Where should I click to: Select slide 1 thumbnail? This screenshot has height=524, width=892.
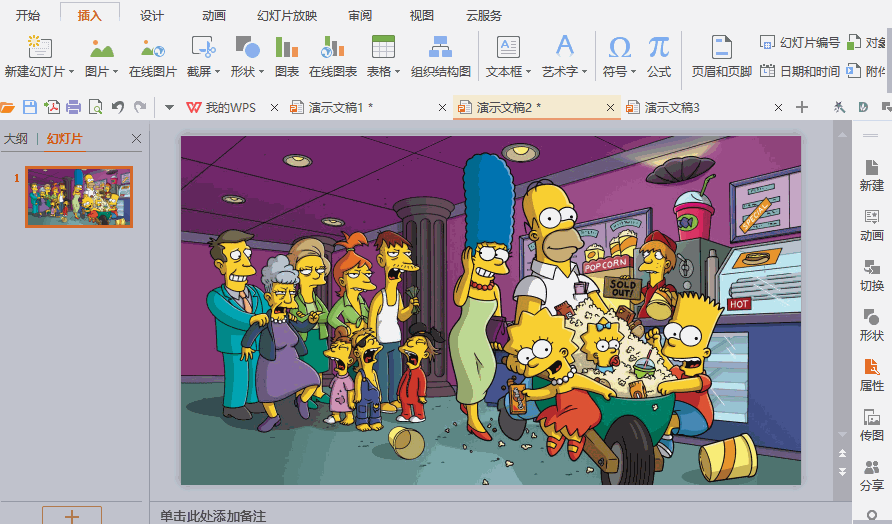tap(79, 197)
